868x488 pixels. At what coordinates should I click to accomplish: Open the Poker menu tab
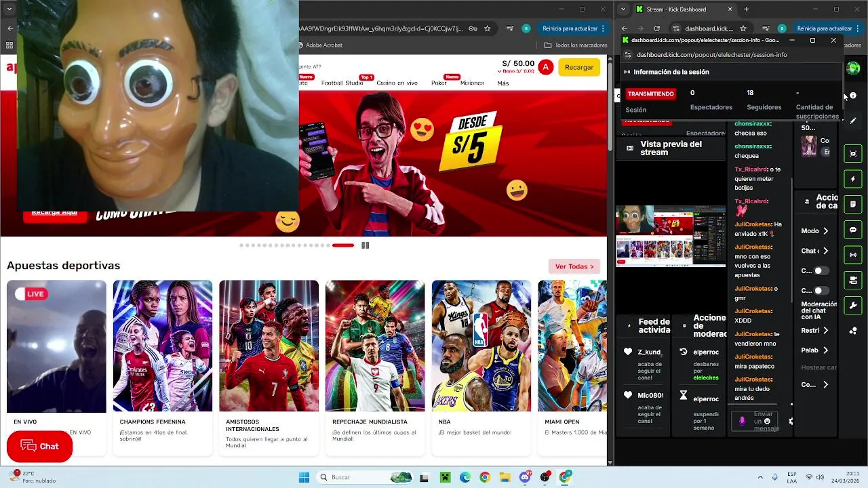pyautogui.click(x=439, y=83)
